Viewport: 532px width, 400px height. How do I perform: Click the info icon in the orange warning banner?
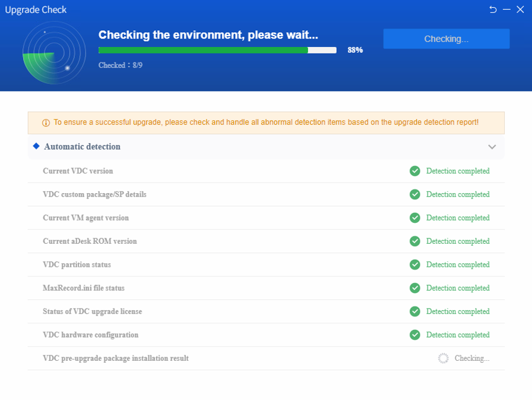tap(46, 122)
